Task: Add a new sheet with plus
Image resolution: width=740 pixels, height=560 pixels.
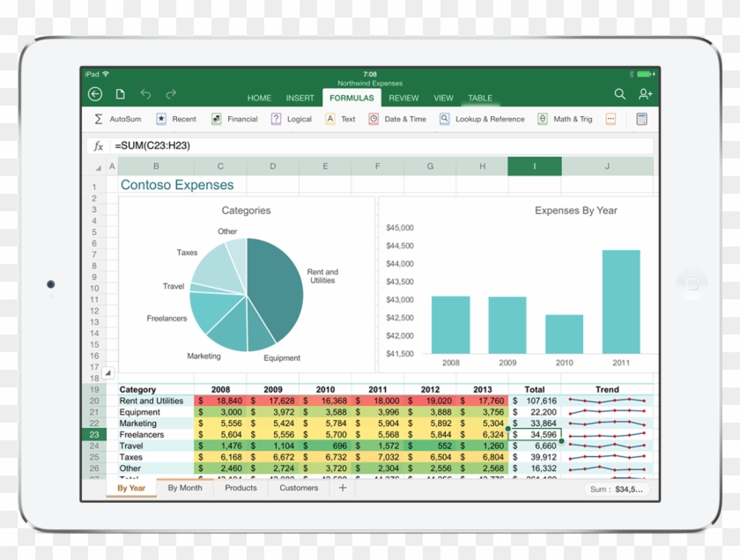Action: click(x=343, y=488)
